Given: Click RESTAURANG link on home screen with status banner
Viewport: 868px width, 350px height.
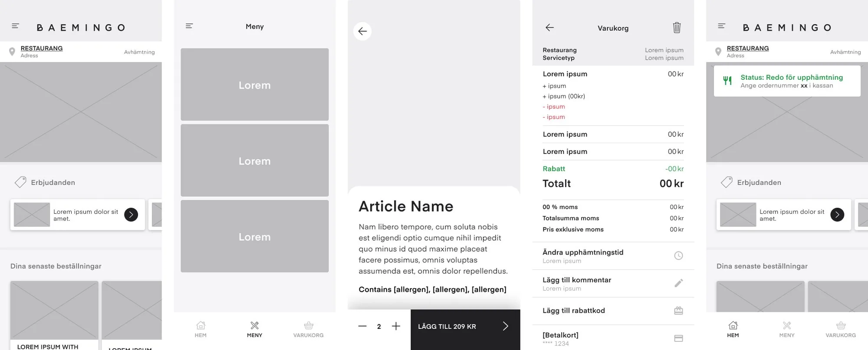Looking at the screenshot, I should pos(748,48).
